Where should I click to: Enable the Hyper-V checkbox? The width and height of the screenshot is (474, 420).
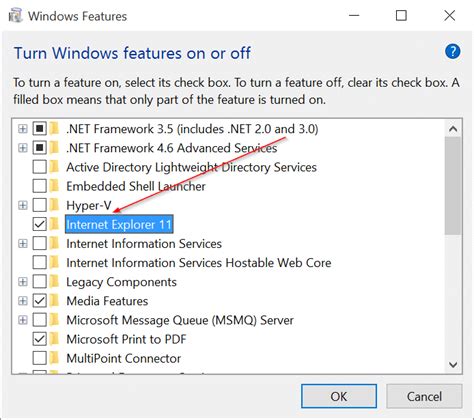click(39, 205)
